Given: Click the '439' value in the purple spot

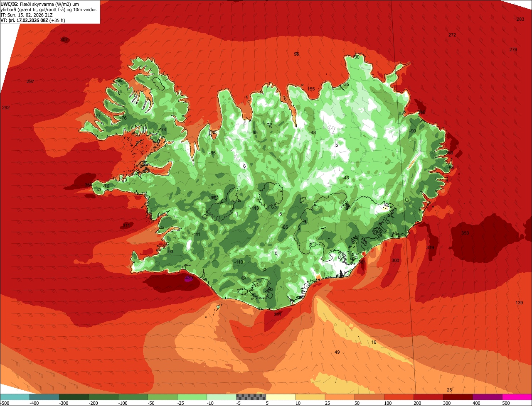Looking at the screenshot, I should 189,278.
